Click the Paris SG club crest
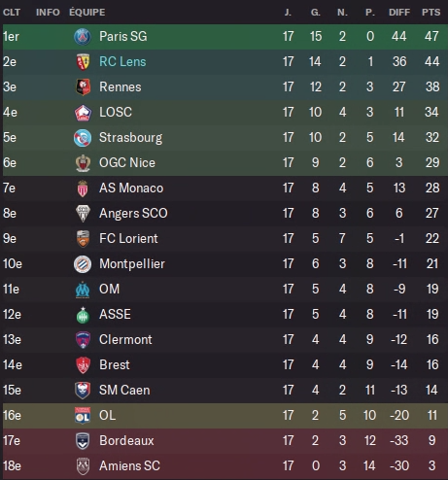Image resolution: width=448 pixels, height=480 pixels. (83, 36)
